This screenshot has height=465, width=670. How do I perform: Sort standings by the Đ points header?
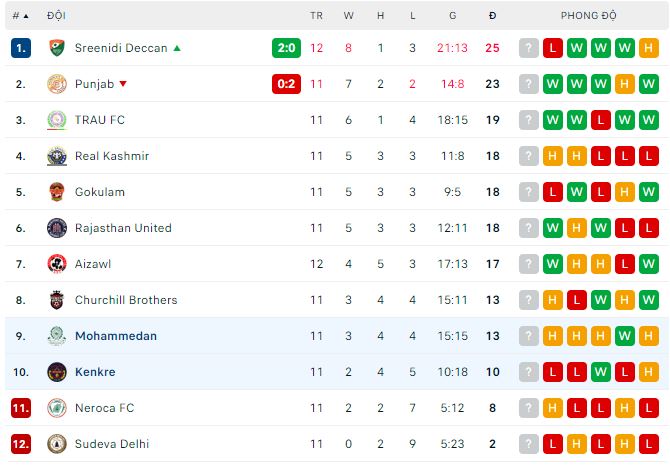click(492, 15)
